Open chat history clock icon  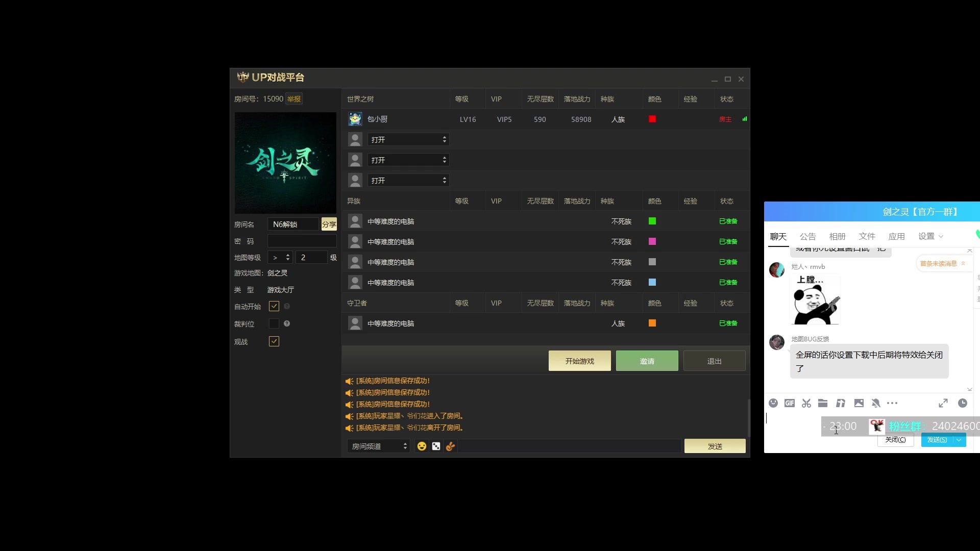(963, 403)
